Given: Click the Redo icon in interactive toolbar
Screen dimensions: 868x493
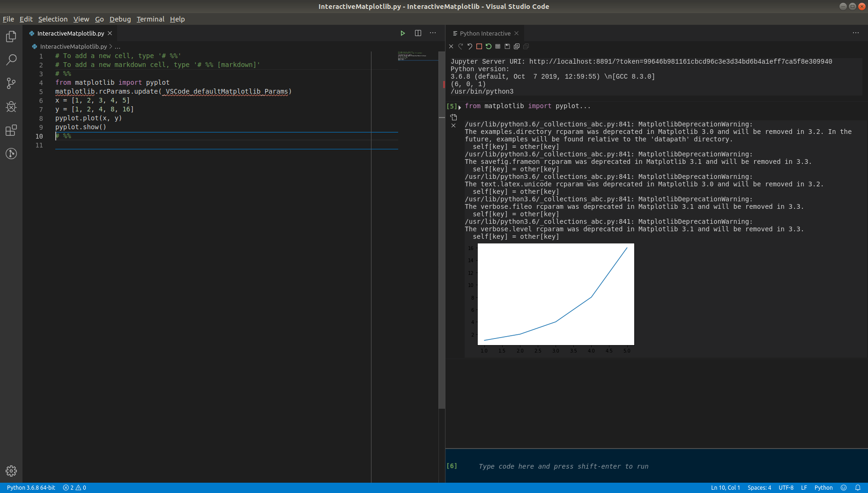Looking at the screenshot, I should click(460, 46).
